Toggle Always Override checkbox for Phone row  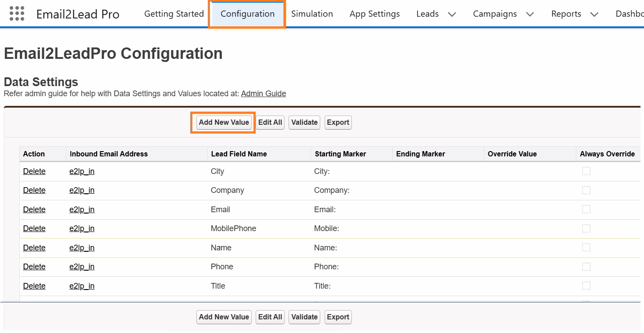[586, 267]
